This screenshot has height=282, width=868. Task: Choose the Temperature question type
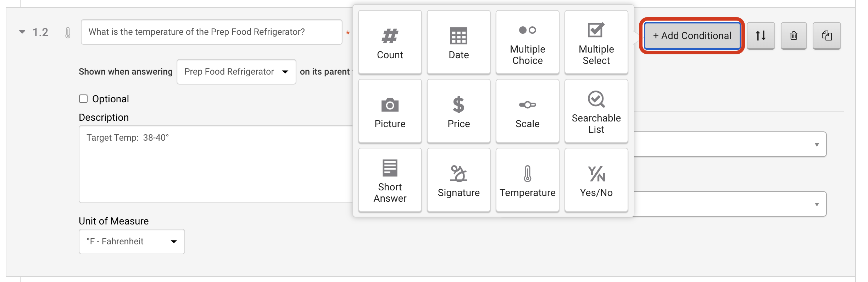(527, 180)
